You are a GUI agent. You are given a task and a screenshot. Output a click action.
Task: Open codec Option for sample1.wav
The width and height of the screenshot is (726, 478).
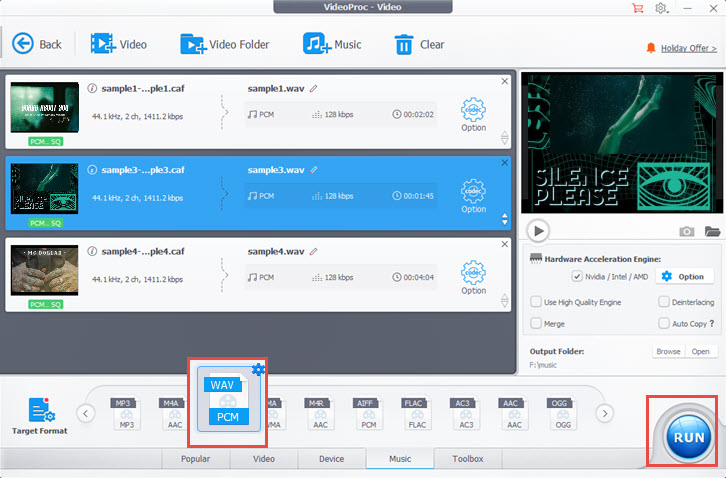473,115
